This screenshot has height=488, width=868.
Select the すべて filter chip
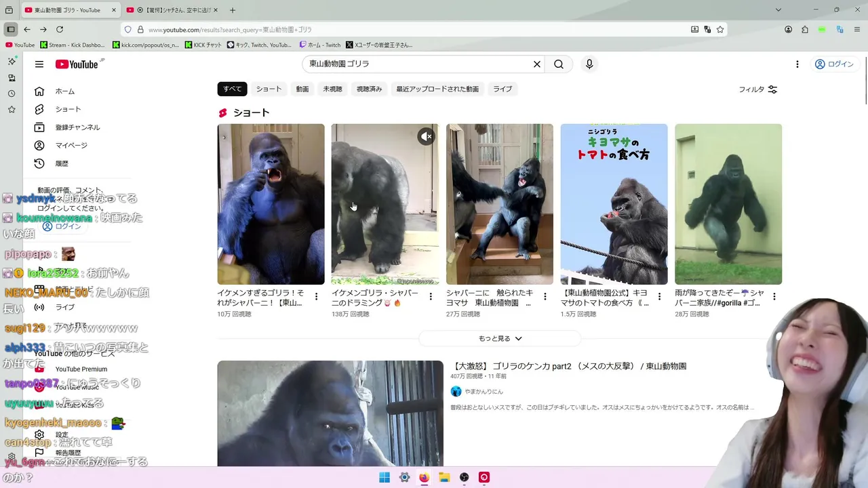click(232, 89)
